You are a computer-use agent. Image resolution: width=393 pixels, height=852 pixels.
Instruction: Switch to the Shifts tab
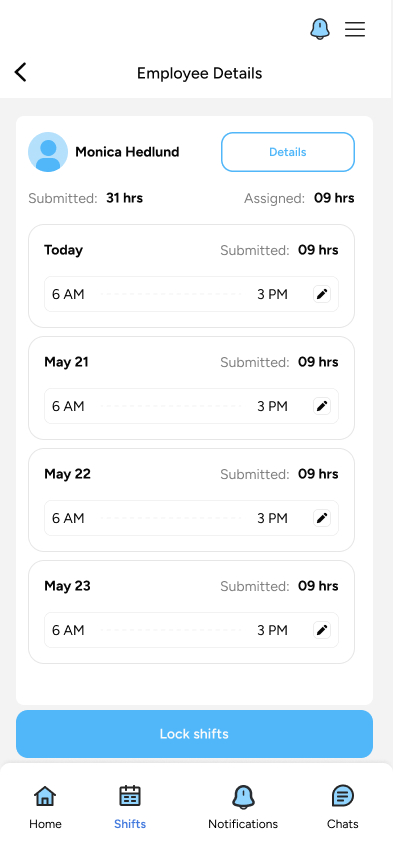coord(130,807)
